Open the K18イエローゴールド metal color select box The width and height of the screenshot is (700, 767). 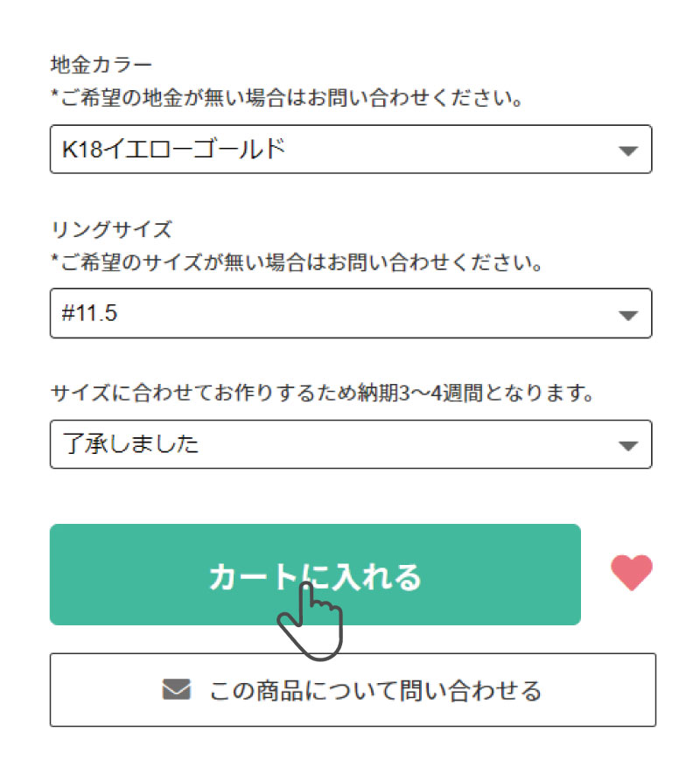(x=350, y=150)
